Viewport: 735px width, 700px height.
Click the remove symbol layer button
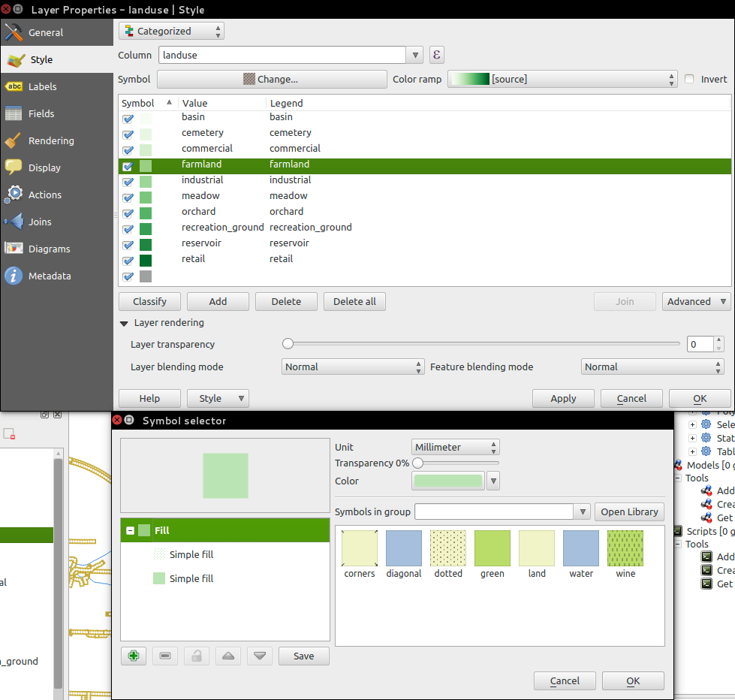165,656
